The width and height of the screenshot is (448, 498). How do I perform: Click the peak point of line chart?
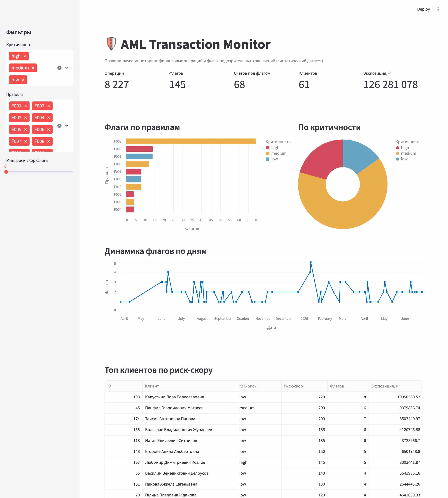coord(311,262)
